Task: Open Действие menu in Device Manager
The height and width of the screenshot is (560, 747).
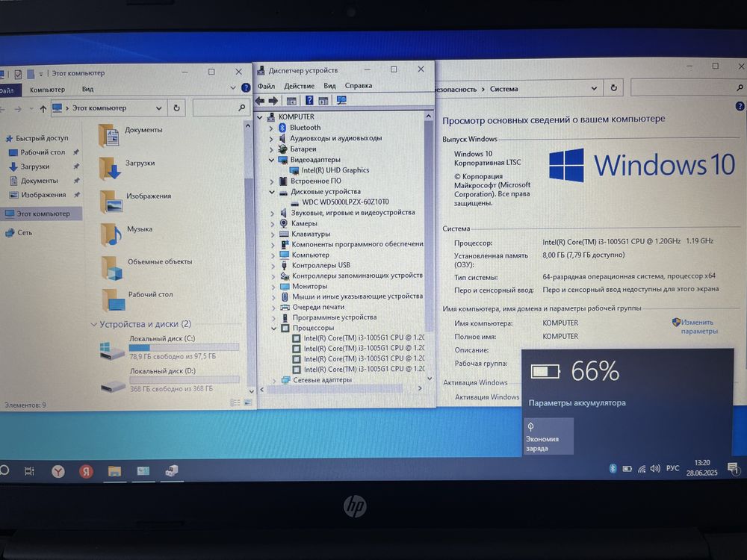Action: tap(300, 86)
